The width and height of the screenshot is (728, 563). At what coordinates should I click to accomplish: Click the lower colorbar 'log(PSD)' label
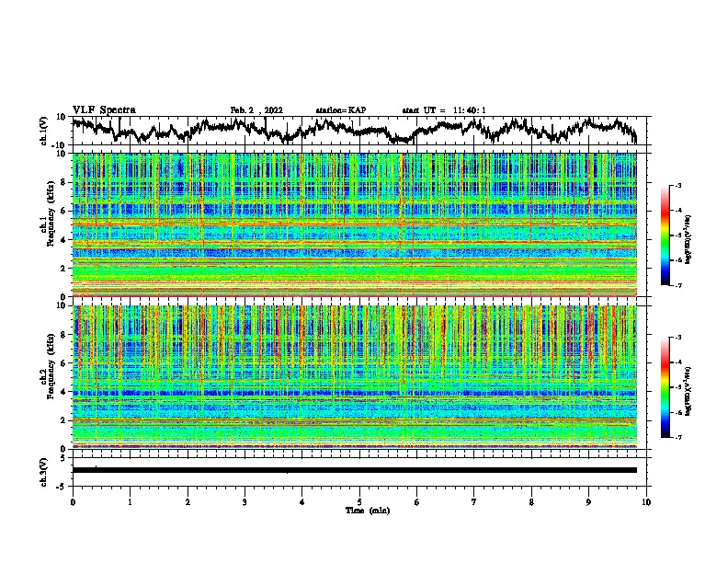(688, 391)
